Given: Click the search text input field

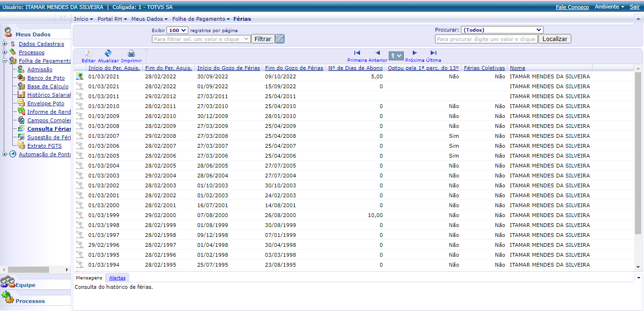Looking at the screenshot, I should [486, 39].
